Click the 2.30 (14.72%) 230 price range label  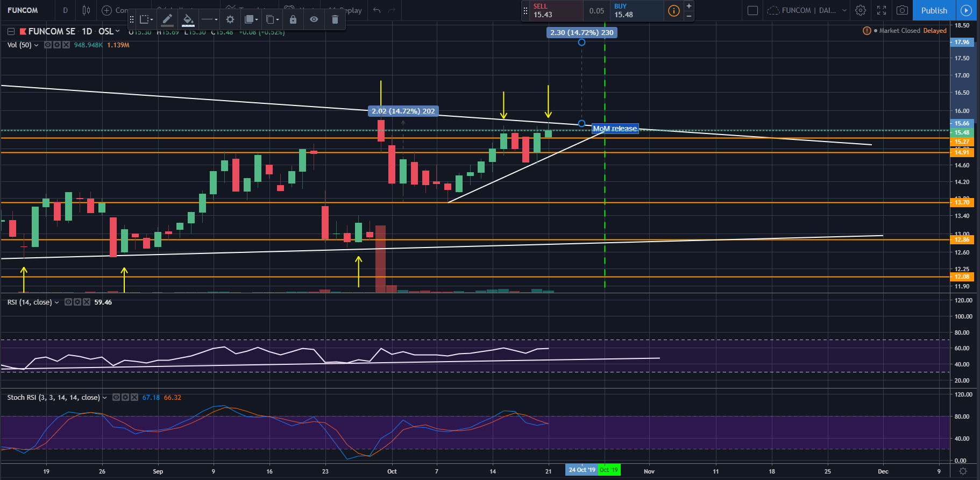click(581, 32)
